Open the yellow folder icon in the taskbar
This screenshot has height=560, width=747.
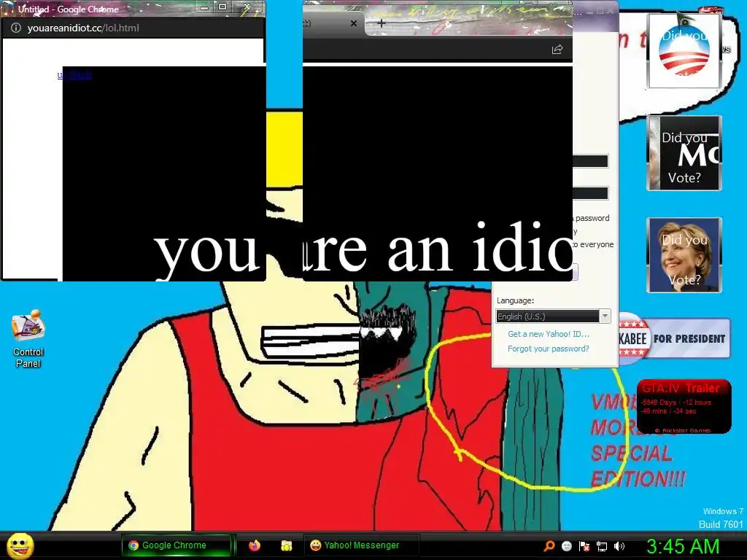coord(286,545)
